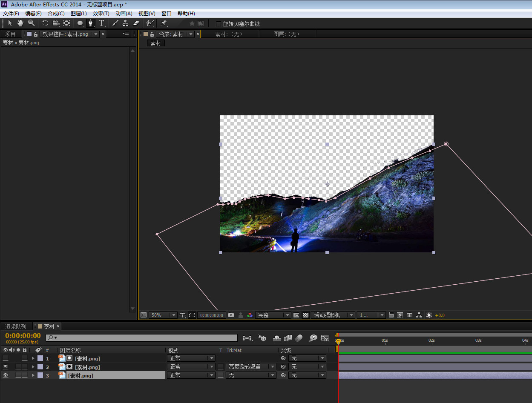Click the reset exposure icon
532x403 pixels.
click(429, 315)
